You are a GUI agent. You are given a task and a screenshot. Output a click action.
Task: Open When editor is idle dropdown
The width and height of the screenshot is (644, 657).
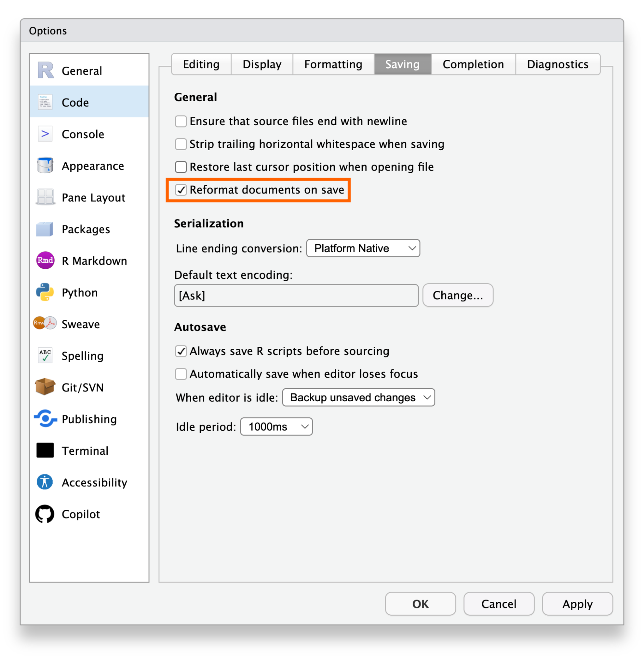pos(358,397)
